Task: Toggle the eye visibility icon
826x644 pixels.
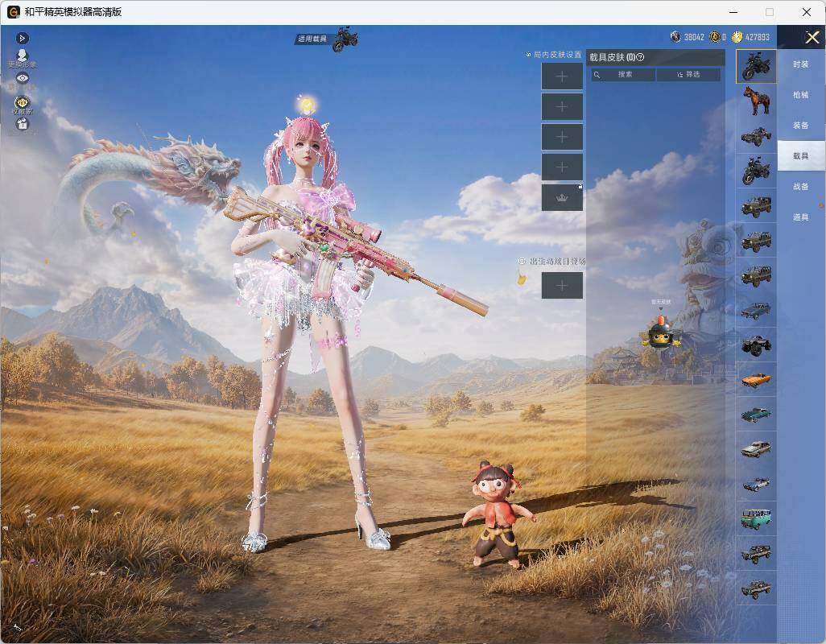Action: click(22, 78)
